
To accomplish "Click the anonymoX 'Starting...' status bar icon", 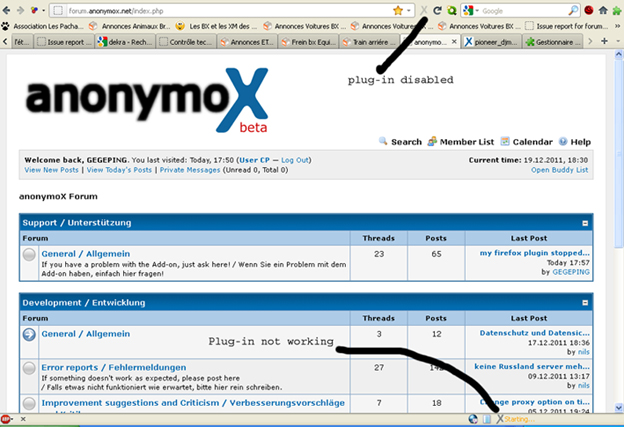I will 501,419.
